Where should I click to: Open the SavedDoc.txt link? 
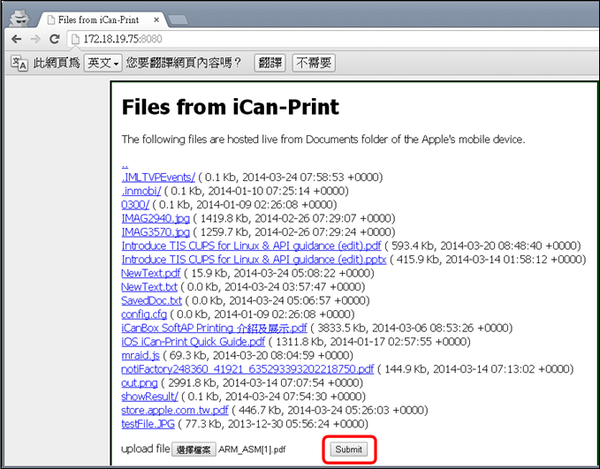[x=152, y=301]
